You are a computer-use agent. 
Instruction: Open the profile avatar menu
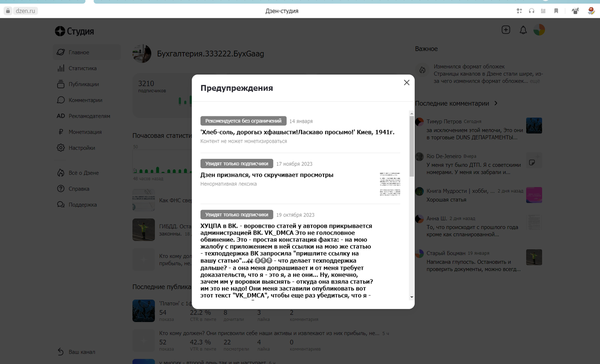[x=539, y=30]
